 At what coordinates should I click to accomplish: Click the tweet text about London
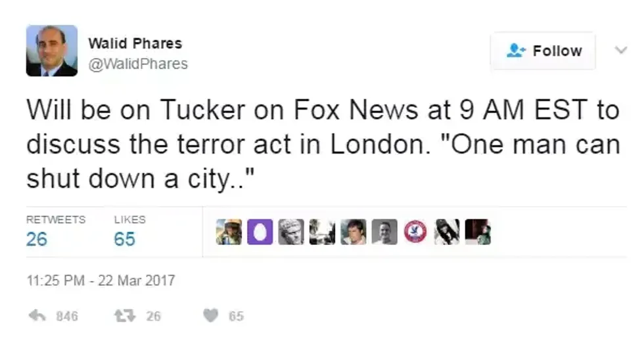(322, 144)
